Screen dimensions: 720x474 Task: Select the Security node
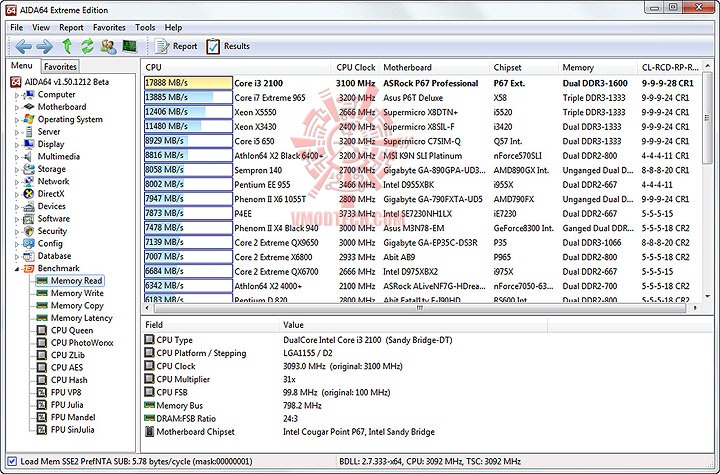(52, 231)
